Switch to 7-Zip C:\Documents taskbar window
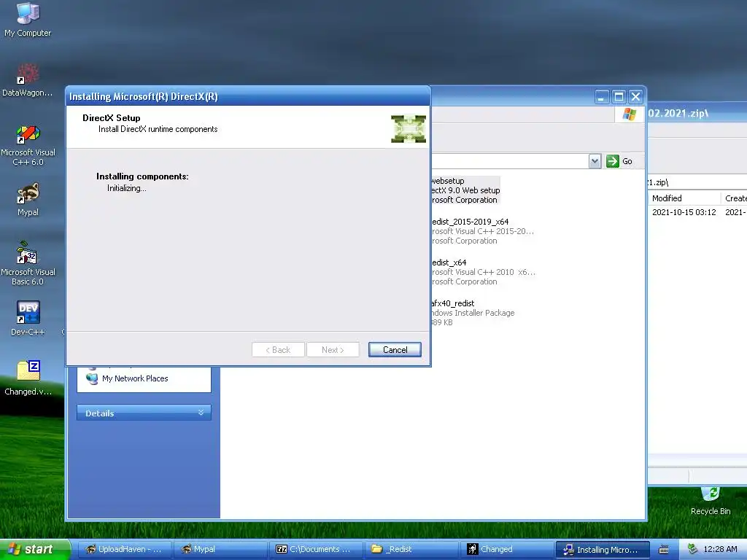 (x=316, y=549)
